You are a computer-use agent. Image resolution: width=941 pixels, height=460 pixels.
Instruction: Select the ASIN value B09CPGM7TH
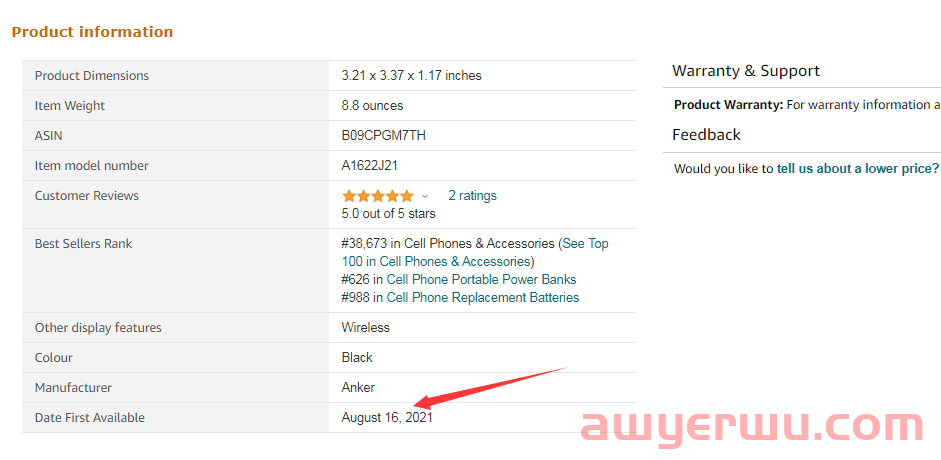pyautogui.click(x=383, y=136)
